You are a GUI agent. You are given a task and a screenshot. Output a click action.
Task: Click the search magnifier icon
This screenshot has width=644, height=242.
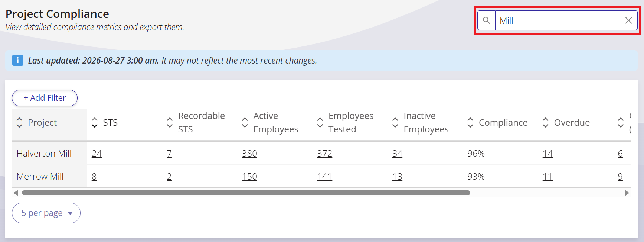pyautogui.click(x=486, y=20)
